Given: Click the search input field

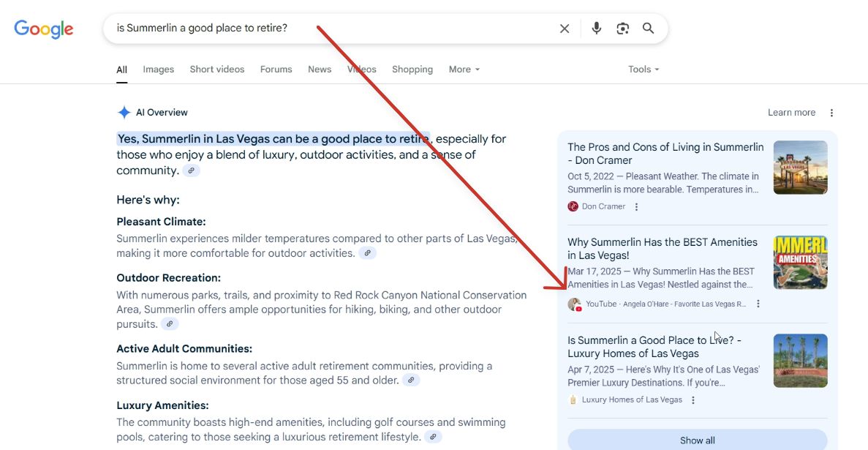Looking at the screenshot, I should pos(332,29).
